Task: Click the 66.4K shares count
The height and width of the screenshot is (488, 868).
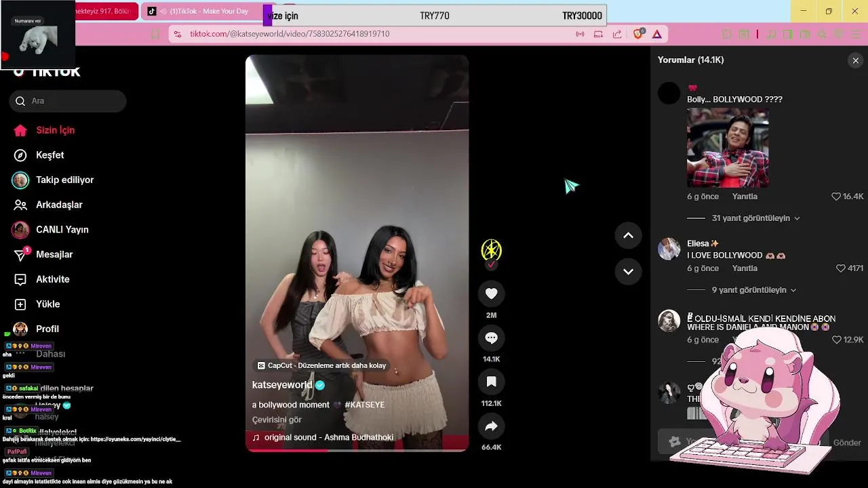Action: point(492,447)
